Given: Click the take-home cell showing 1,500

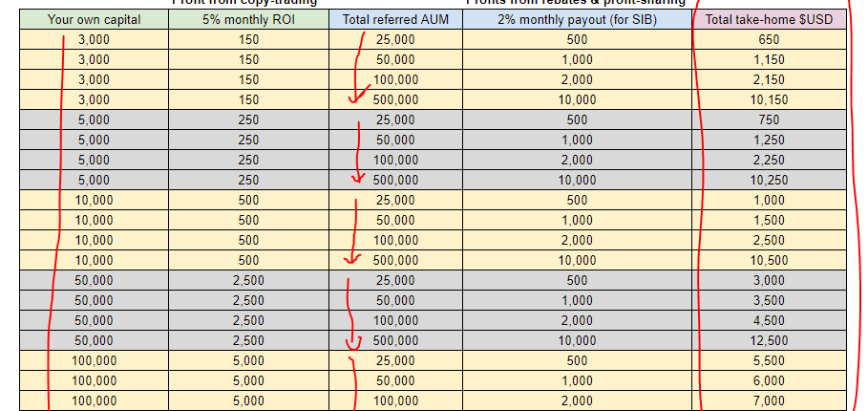Looking at the screenshot, I should 768,220.
